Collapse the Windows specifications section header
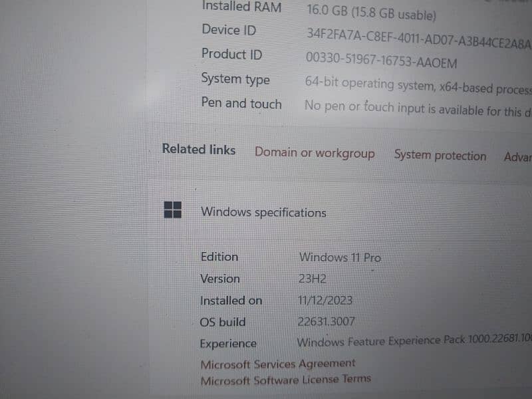The height and width of the screenshot is (399, 532). [x=263, y=213]
